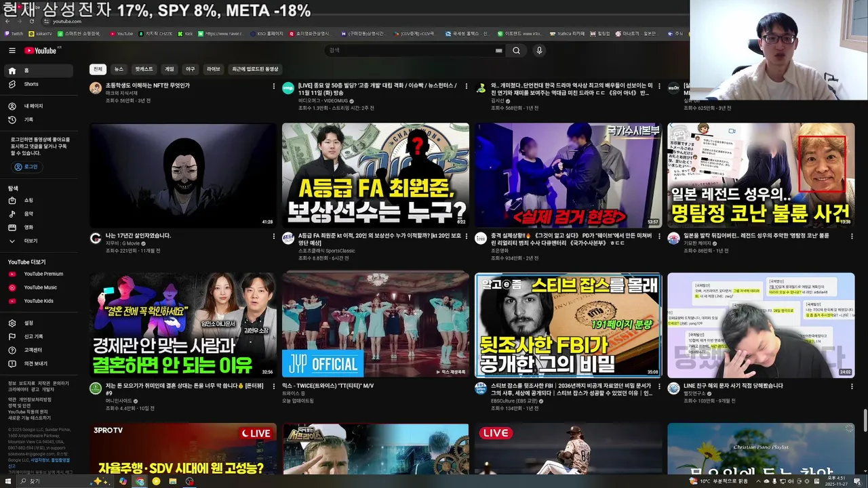
Task: Open options menu for 스티브 잡스를 뒷조사한 FBI video
Action: [x=658, y=386]
